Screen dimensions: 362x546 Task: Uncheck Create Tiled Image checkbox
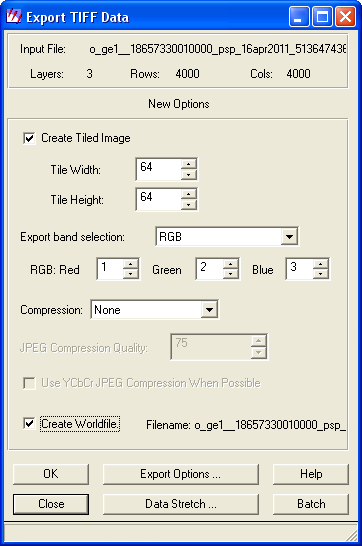click(29, 138)
